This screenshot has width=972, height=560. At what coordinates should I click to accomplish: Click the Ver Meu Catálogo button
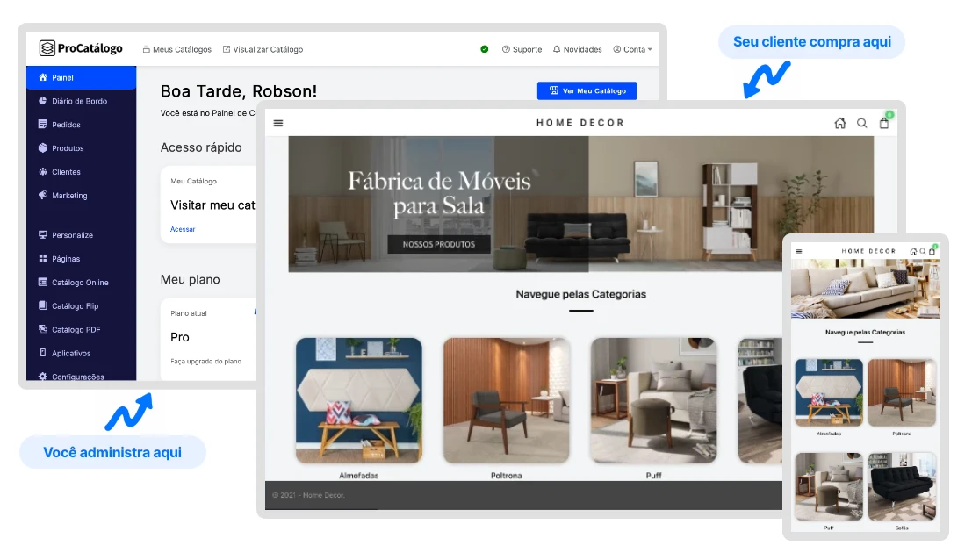[587, 90]
